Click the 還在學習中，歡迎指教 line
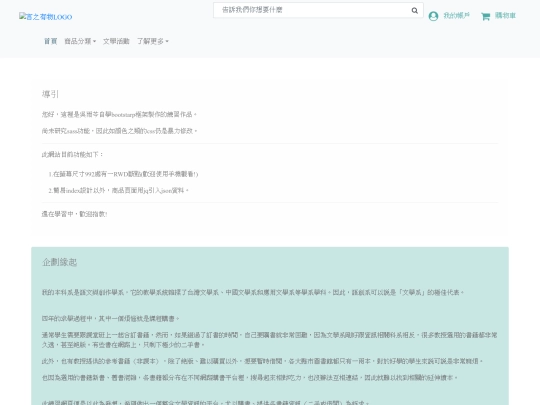Viewport: 540px width, 405px height. [x=74, y=214]
